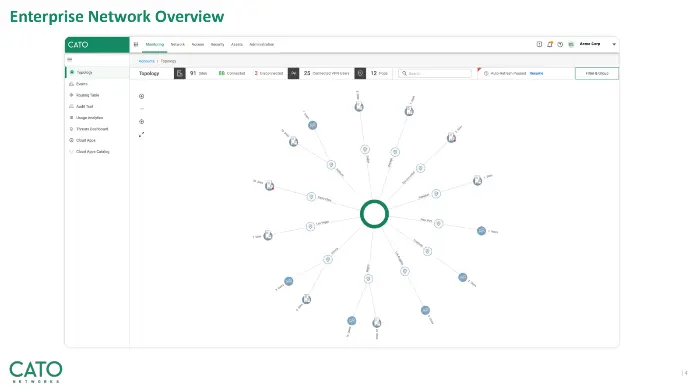
Task: Select the Las Vegas PoP node
Action: (310, 227)
